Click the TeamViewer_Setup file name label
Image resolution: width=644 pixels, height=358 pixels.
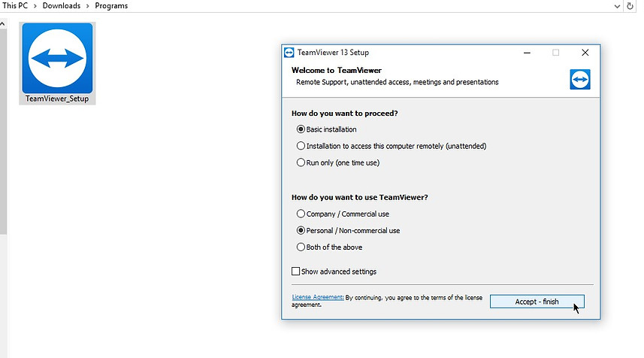[57, 99]
